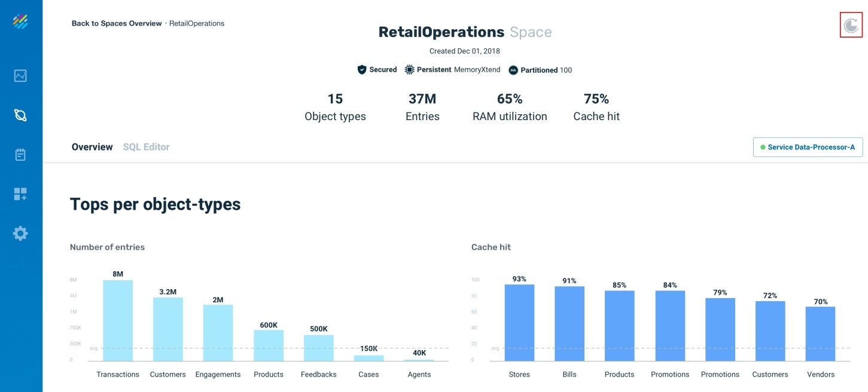Click the Secured shield icon
The height and width of the screenshot is (392, 868).
(x=361, y=70)
